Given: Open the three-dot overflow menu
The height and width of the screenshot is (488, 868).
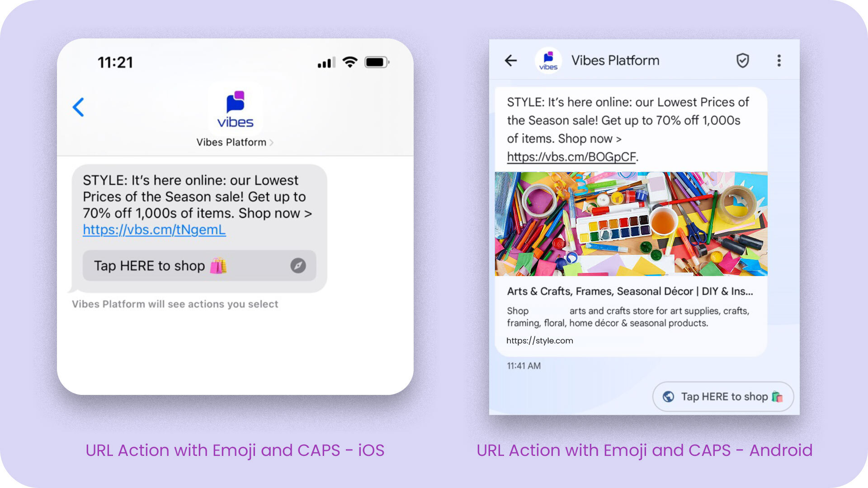Looking at the screenshot, I should point(779,61).
